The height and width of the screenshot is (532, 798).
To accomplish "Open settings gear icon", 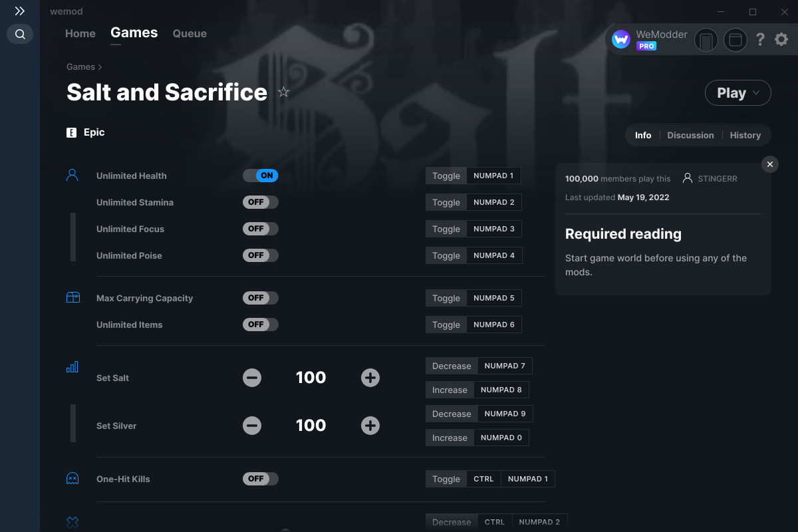I will 781,40.
